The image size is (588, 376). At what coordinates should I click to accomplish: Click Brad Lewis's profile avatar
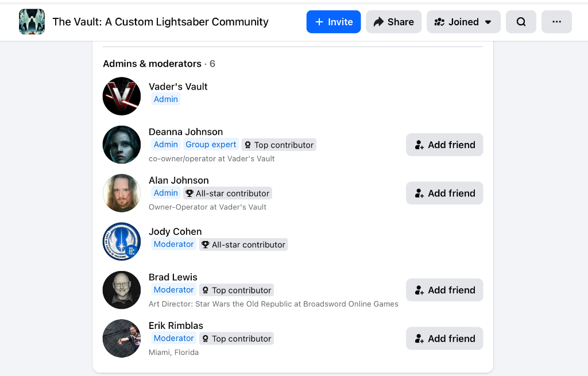[122, 290]
